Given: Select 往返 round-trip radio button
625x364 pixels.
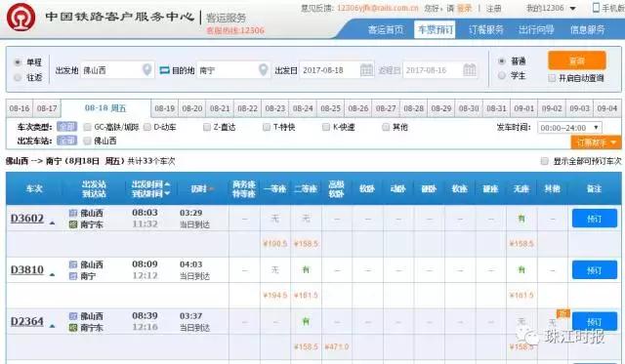Looking at the screenshot, I should tap(18, 77).
